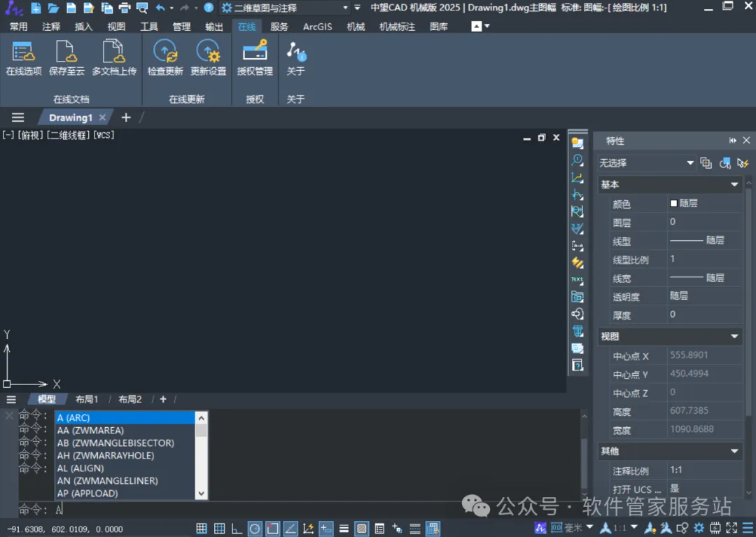Click the zoom magnifier icon in vertical toolbar

[x=577, y=160]
